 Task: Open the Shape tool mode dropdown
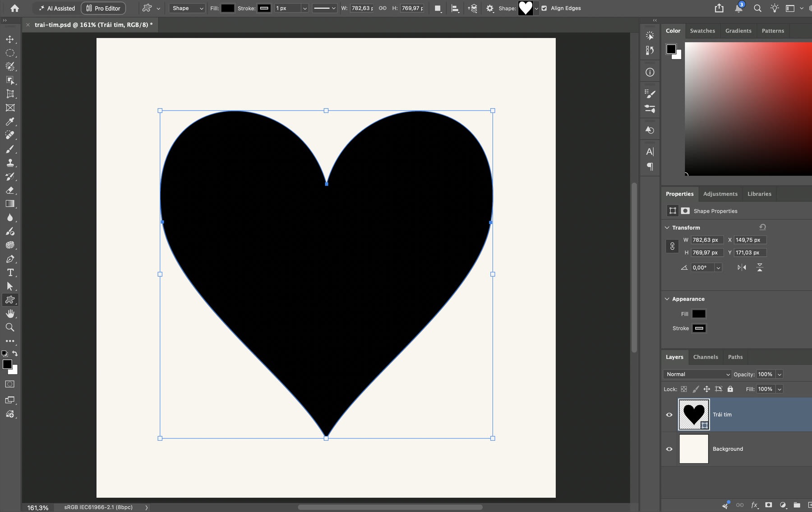click(187, 8)
